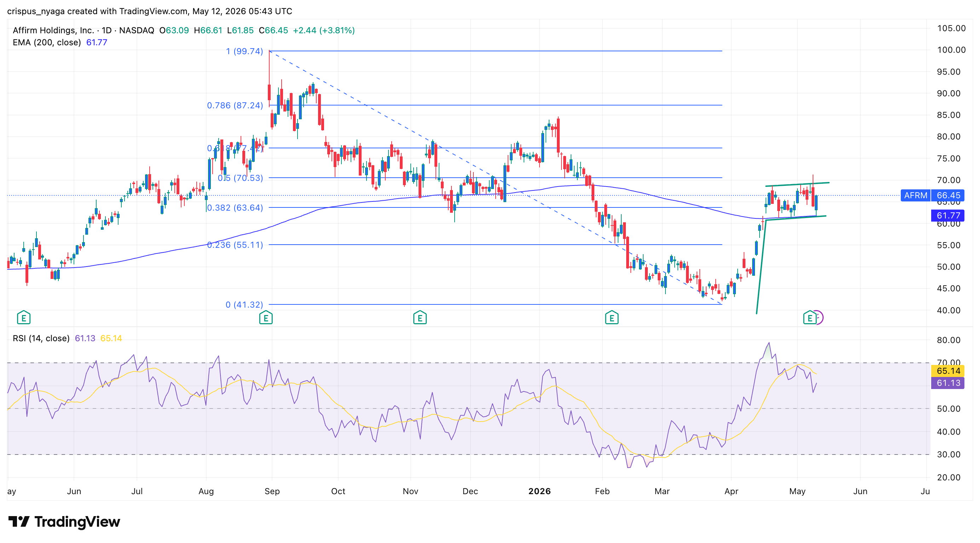This screenshot has height=543, width=980.
Task: Click the 100.00 price scale label
Action: 951,50
